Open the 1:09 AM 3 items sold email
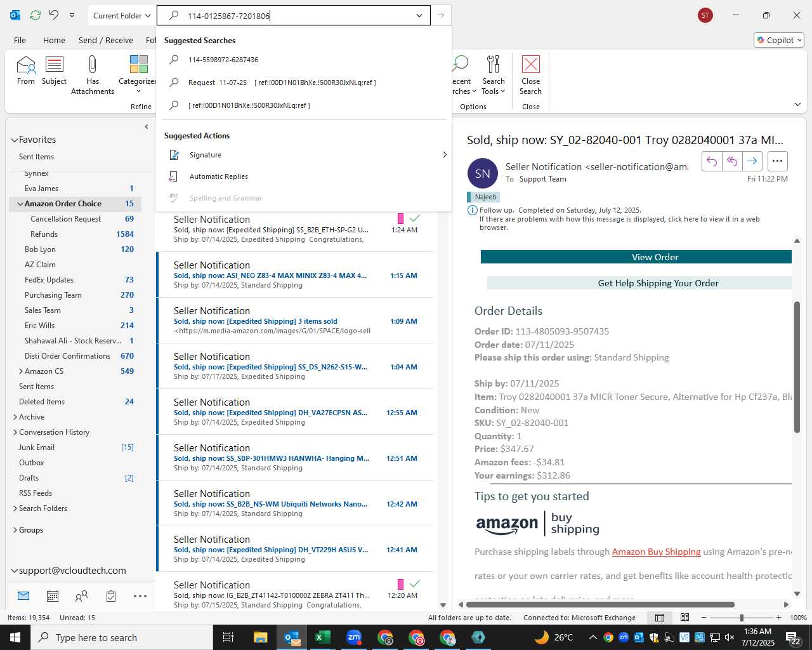 pos(296,321)
